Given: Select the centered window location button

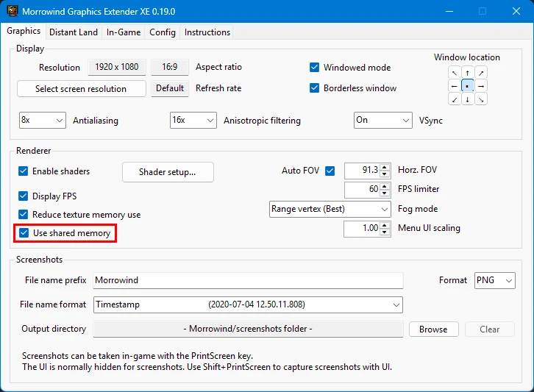Looking at the screenshot, I should point(468,86).
